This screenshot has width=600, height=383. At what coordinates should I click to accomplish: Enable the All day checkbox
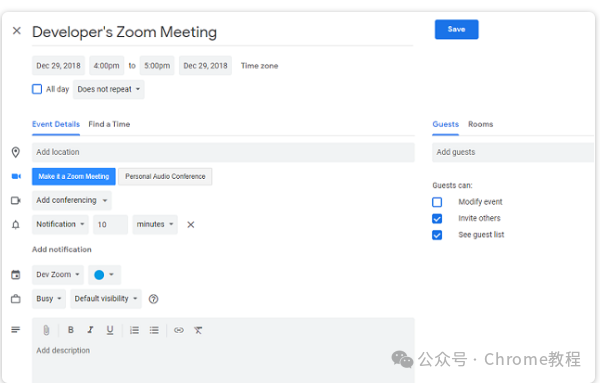coord(37,89)
